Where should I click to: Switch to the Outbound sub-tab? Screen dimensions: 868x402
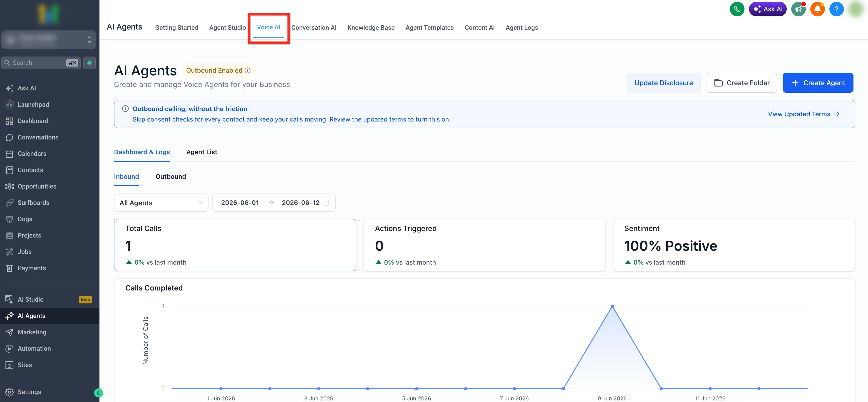[171, 176]
